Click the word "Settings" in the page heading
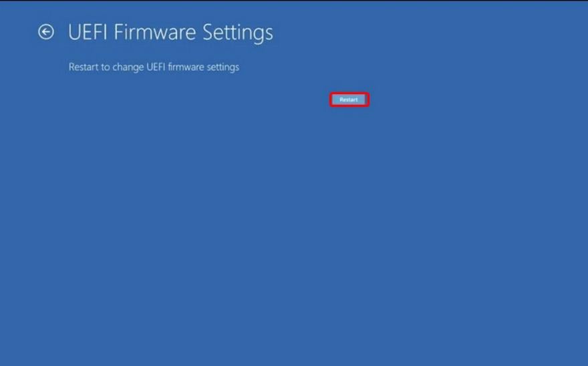588x366 pixels. pyautogui.click(x=238, y=33)
